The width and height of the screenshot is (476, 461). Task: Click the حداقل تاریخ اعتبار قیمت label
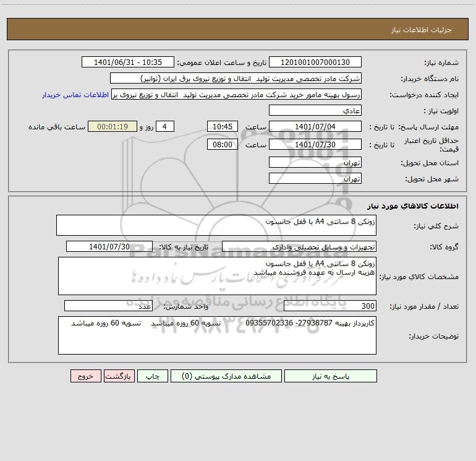[x=431, y=145]
